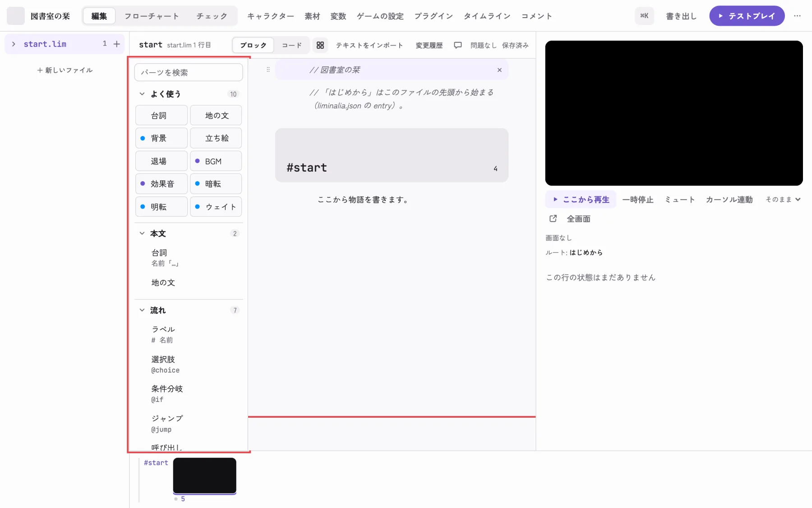Viewport: 812px width, 508px height.
Task: Click the 書き出し export button
Action: pos(681,16)
